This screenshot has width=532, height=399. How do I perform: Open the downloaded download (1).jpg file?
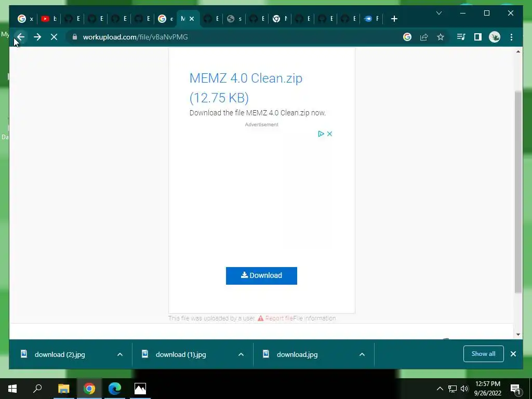pyautogui.click(x=181, y=354)
